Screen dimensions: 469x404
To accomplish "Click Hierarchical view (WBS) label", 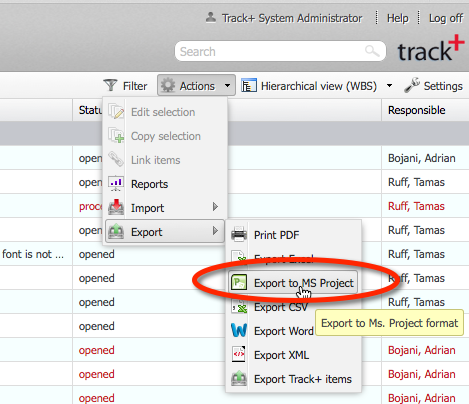I will pos(319,86).
